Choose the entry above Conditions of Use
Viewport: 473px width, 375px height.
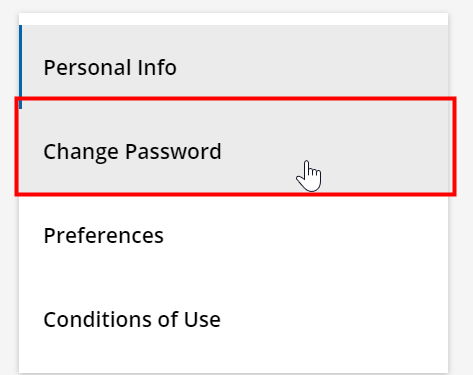234,235
